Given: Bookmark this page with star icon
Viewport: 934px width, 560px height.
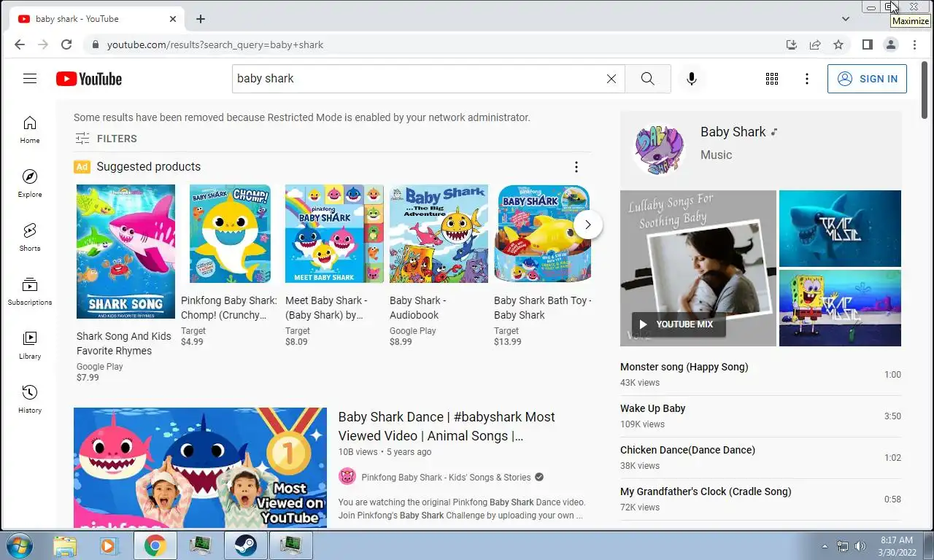Looking at the screenshot, I should click(838, 44).
